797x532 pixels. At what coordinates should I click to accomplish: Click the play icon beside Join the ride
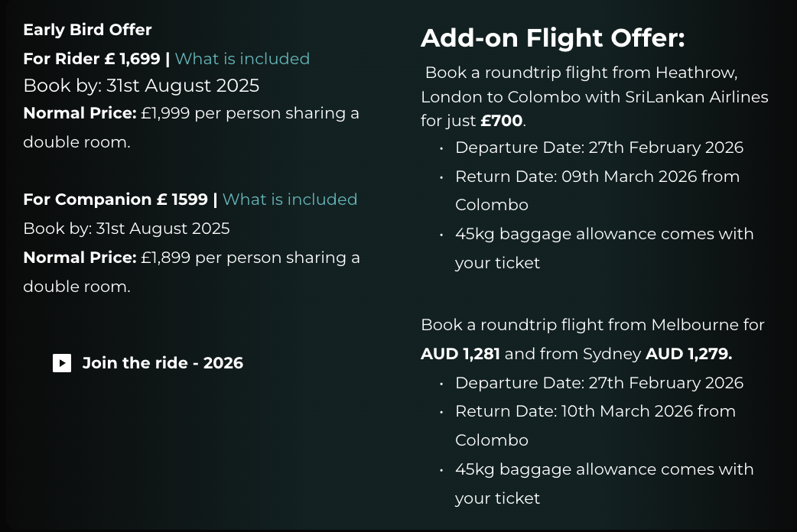(62, 363)
